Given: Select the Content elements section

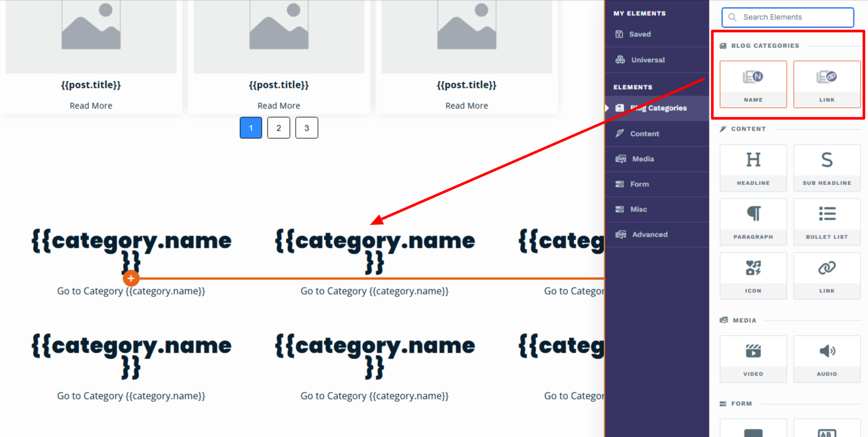Looking at the screenshot, I should [x=657, y=134].
